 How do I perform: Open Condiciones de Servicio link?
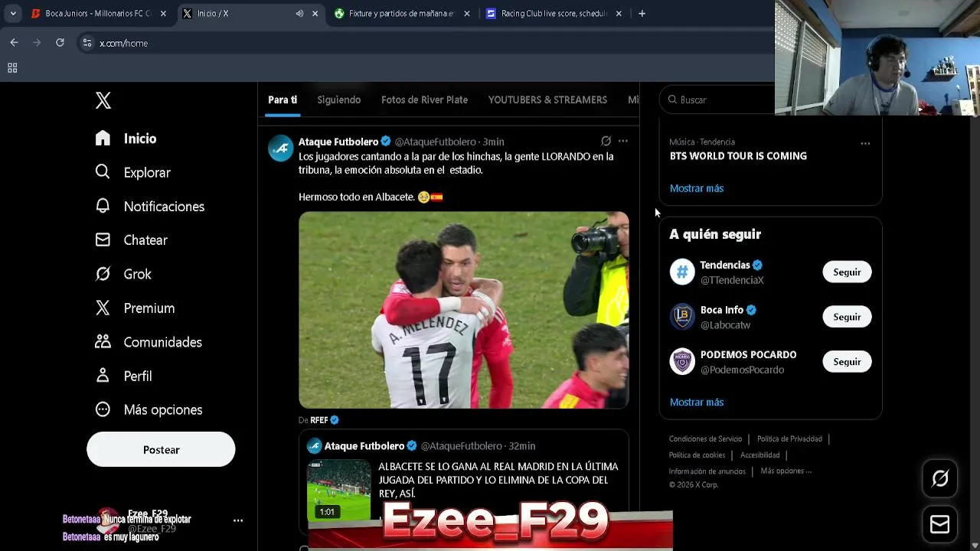point(705,439)
